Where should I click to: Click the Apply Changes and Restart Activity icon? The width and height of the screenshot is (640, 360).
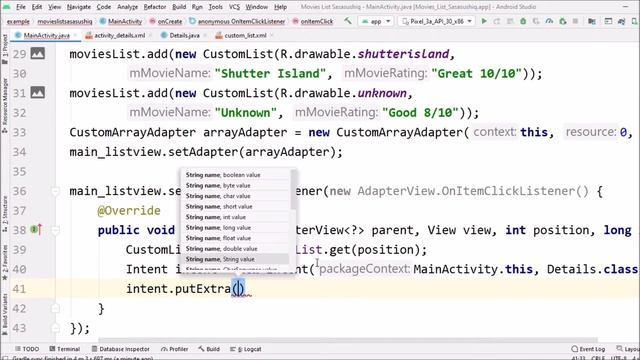(497, 21)
